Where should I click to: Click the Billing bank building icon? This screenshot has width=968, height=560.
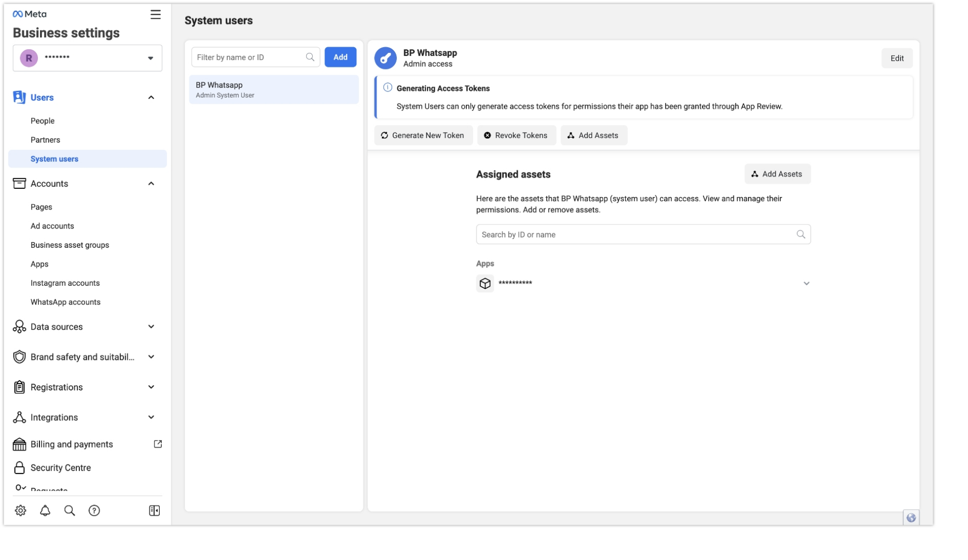click(x=19, y=444)
